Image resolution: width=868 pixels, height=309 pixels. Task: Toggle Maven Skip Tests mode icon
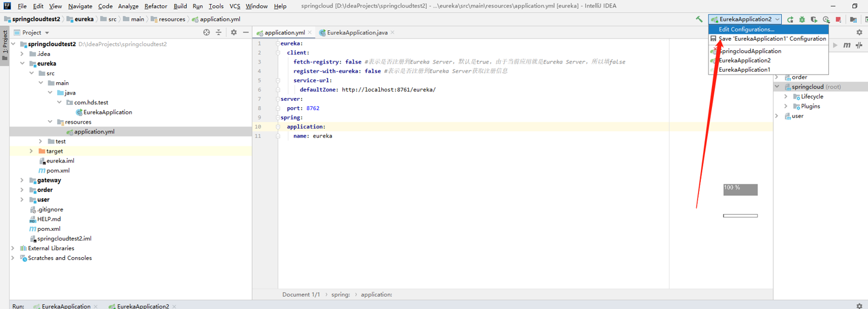pos(859,45)
